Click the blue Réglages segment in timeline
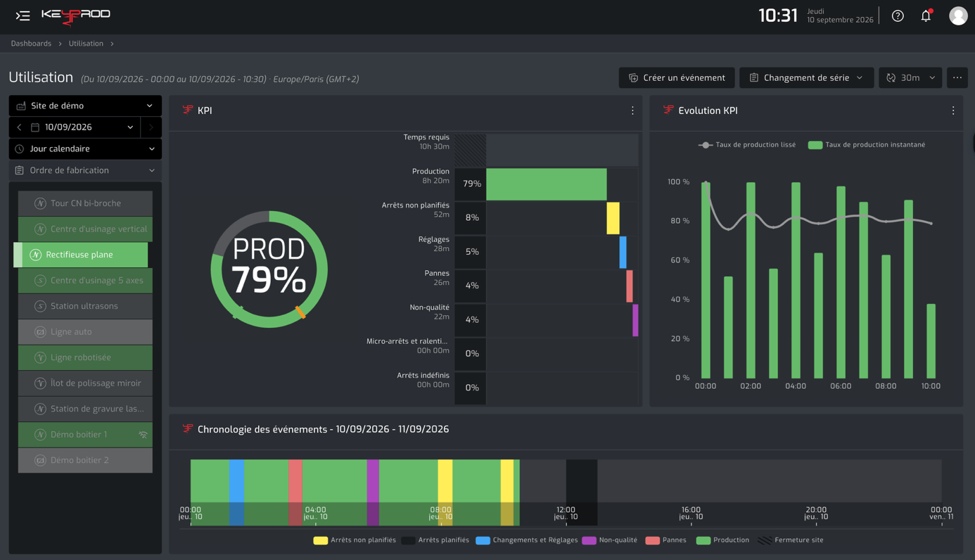975x560 pixels. pos(237,492)
